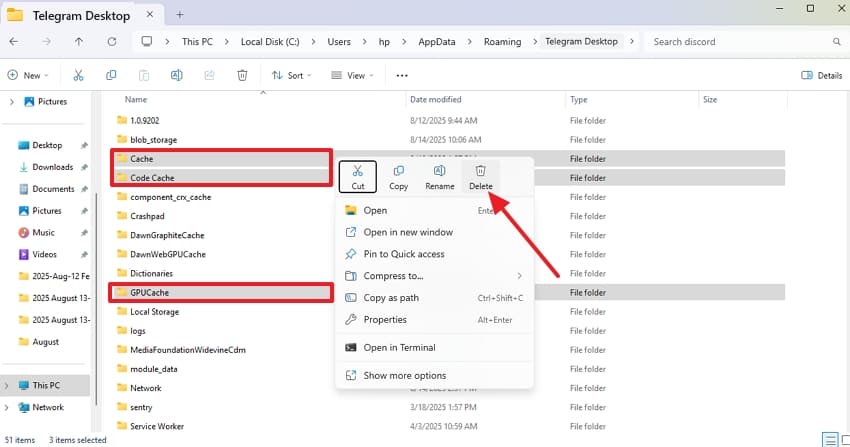Sort by Size column header
850x447 pixels.
710,100
